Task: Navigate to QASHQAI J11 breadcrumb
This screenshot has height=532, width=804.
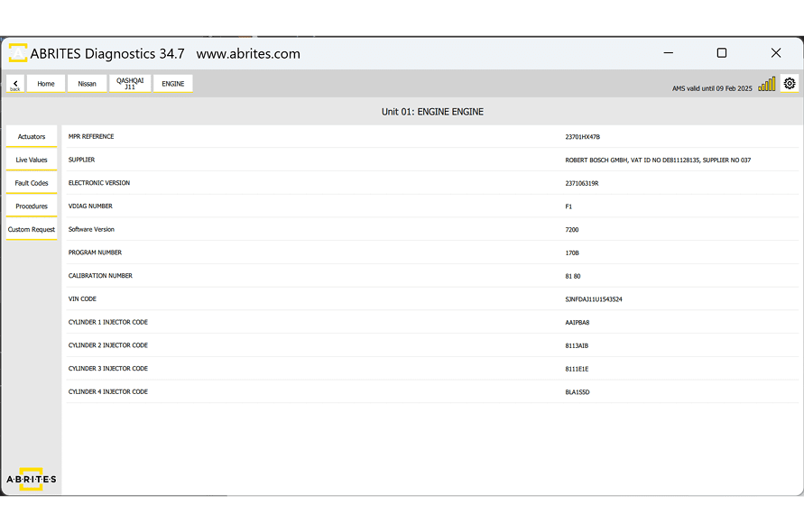Action: [130, 84]
